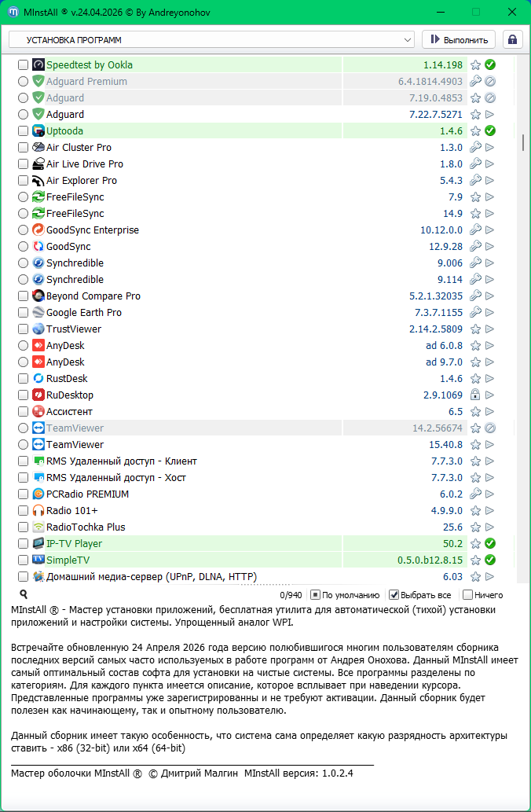Click the green checkmark on the SimpleTV row

[x=490, y=560]
